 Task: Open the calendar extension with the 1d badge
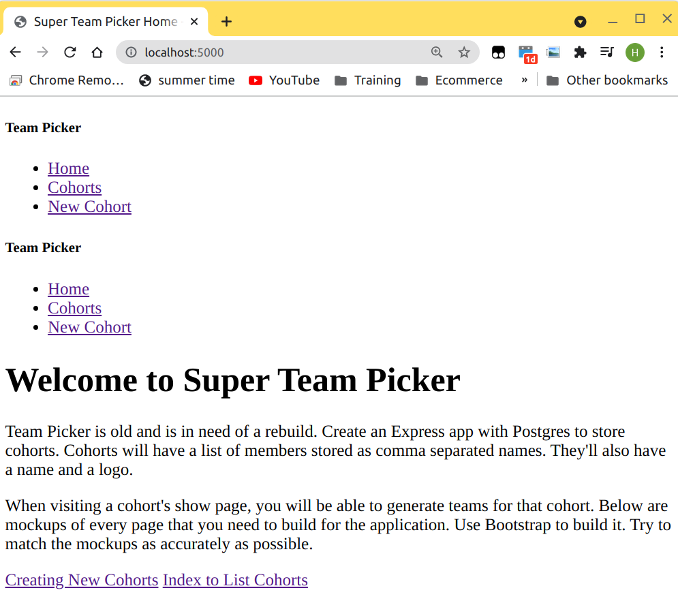(x=525, y=52)
